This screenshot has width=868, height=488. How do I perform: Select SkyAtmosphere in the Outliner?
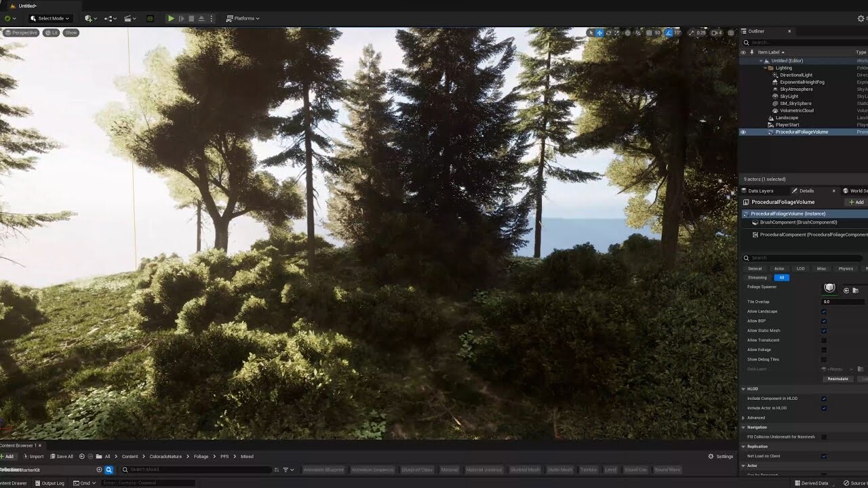coord(796,89)
